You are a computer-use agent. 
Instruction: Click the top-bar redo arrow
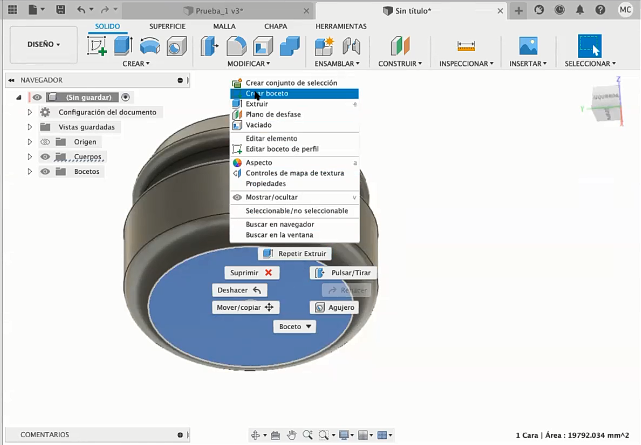(105, 10)
